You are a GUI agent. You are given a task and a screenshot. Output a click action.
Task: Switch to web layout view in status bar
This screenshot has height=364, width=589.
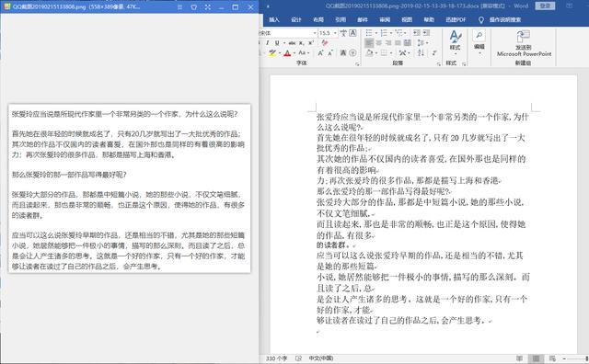[x=552, y=358]
